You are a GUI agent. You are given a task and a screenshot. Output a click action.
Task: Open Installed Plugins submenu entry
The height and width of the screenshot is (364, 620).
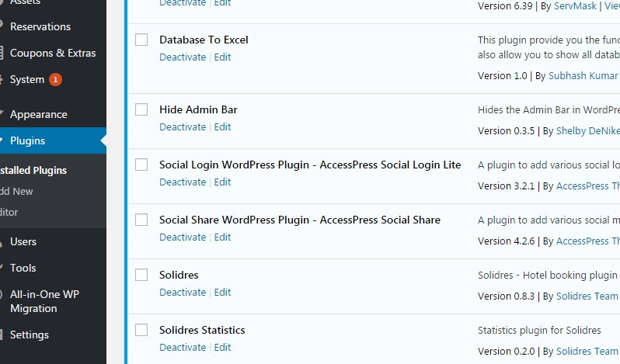coord(33,170)
